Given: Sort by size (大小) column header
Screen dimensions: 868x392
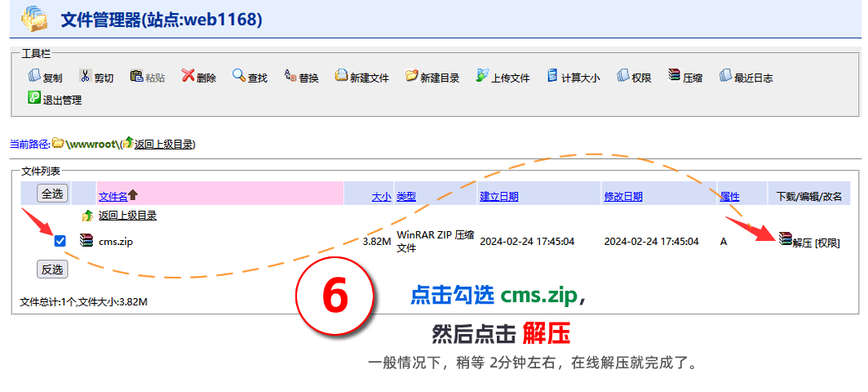Looking at the screenshot, I should pyautogui.click(x=382, y=196).
